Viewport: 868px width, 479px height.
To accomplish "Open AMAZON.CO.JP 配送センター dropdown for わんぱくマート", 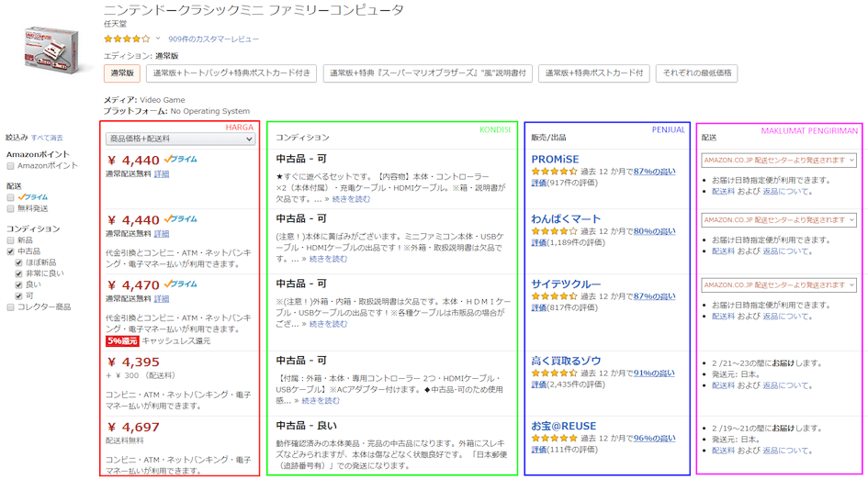I will (x=778, y=220).
